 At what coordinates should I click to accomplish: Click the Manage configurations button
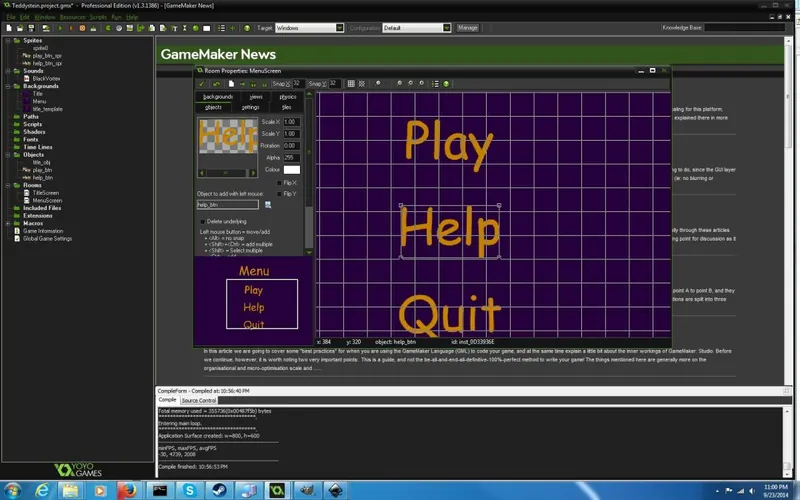(467, 28)
